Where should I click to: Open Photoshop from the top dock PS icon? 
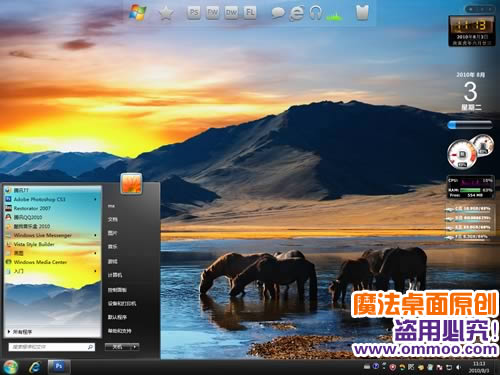point(194,13)
